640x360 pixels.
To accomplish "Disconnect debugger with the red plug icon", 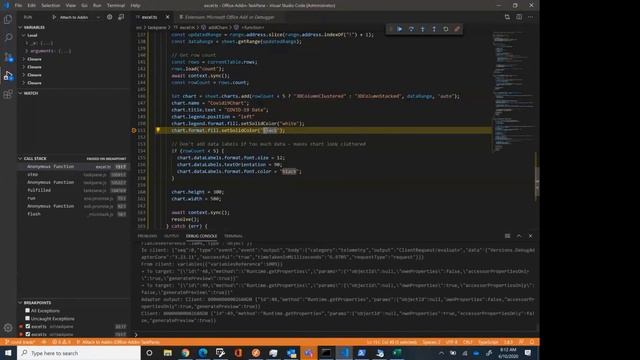I will tap(457, 29).
